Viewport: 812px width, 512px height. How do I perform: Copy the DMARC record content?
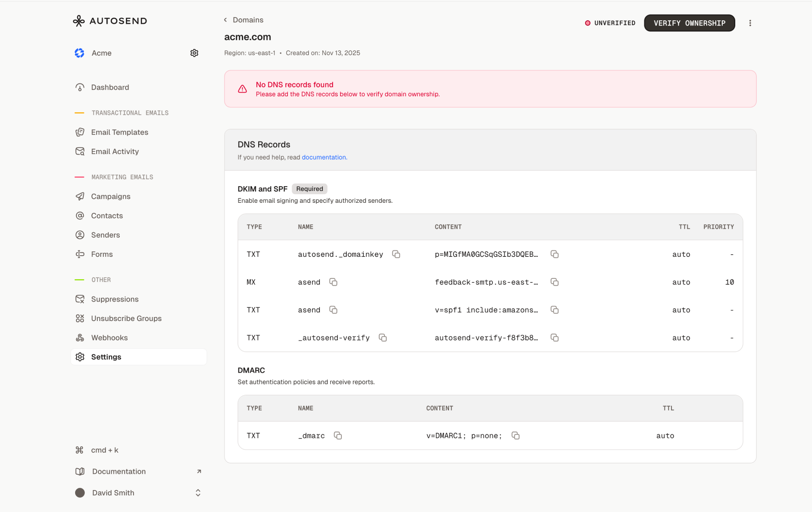pyautogui.click(x=515, y=435)
